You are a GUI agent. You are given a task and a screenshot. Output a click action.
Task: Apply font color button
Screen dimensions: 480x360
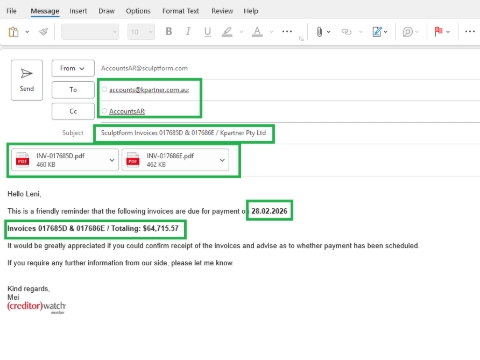(257, 32)
